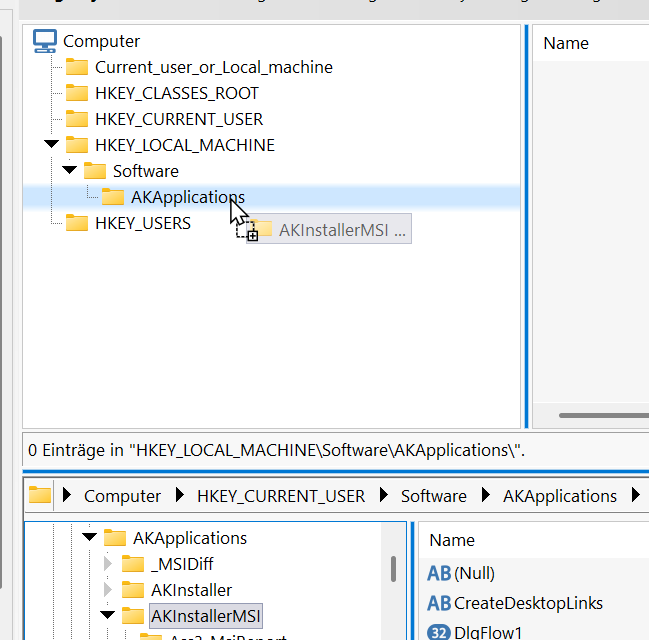
Task: Select HKEY_CURRENT_USER in the upper tree
Action: [x=178, y=119]
